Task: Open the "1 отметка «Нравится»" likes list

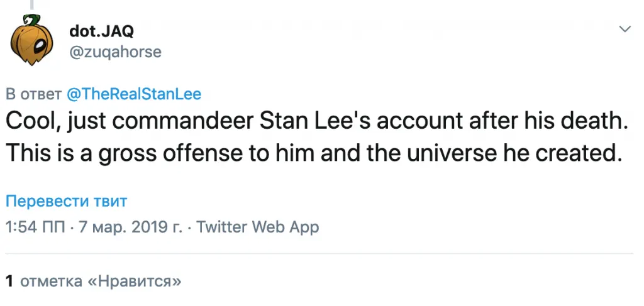Action: tap(93, 281)
